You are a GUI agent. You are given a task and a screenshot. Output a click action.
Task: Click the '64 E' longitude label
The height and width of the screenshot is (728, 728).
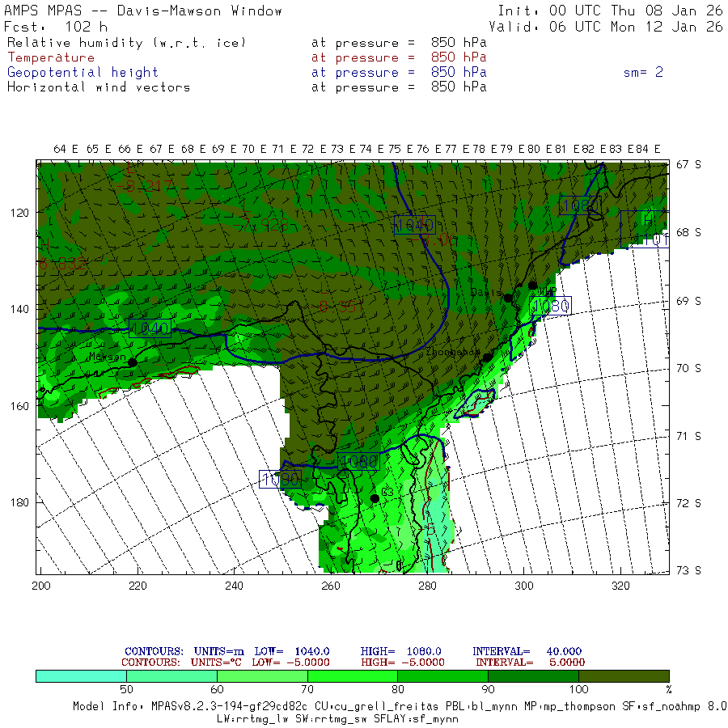[x=66, y=149]
